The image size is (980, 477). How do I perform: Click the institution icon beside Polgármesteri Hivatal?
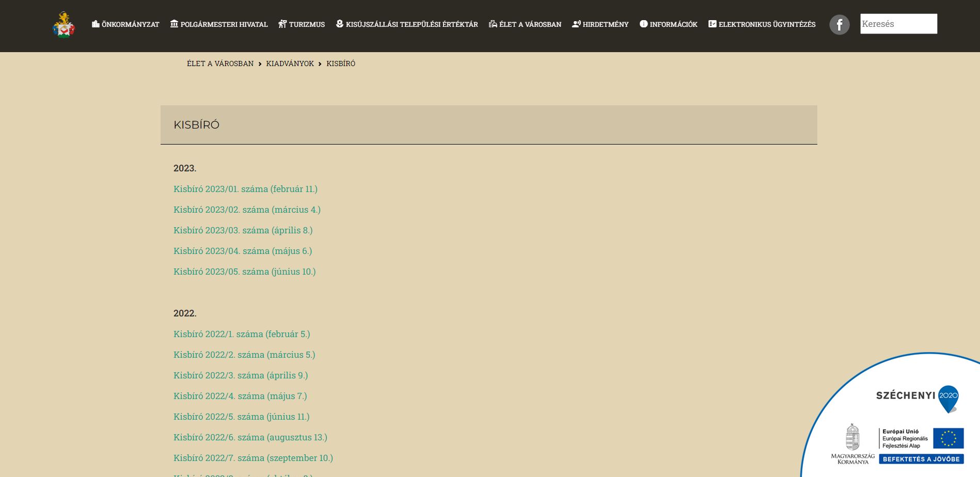[x=174, y=24]
